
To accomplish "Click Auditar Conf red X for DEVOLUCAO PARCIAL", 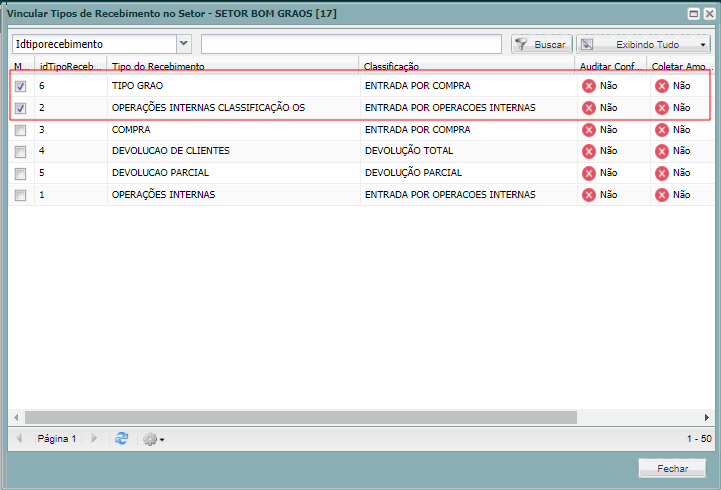I will click(589, 173).
